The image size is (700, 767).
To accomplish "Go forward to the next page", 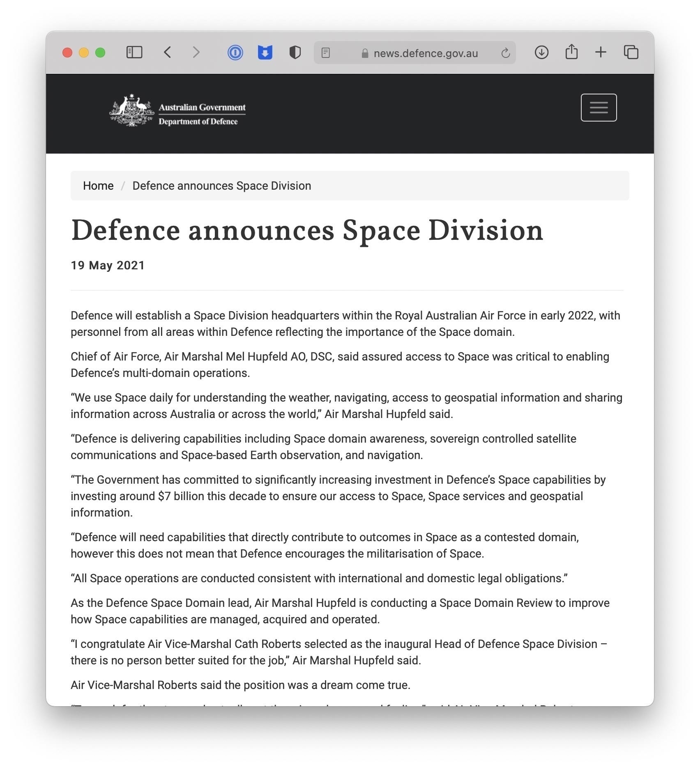I will (196, 53).
